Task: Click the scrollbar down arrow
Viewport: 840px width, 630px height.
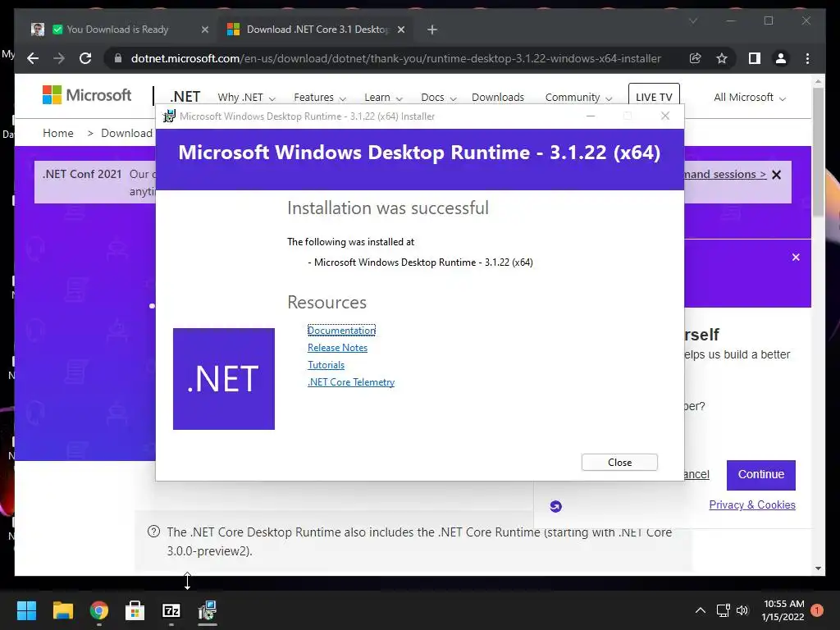Action: (818, 568)
